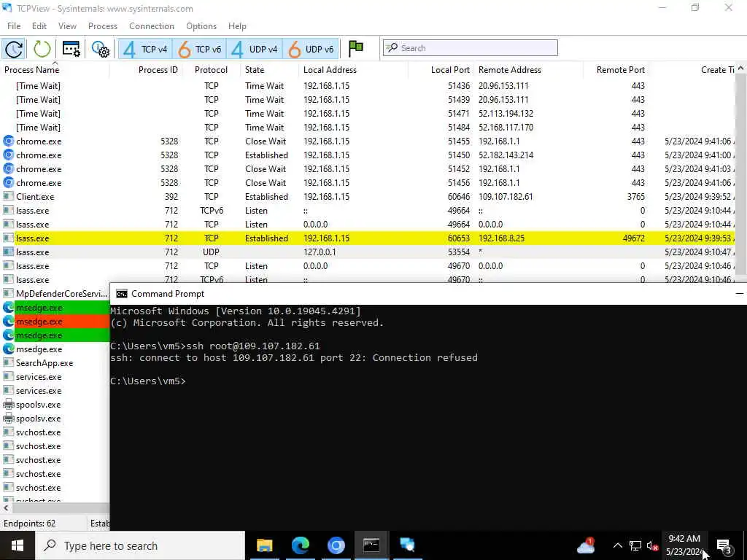Open the Process menu

pos(102,26)
